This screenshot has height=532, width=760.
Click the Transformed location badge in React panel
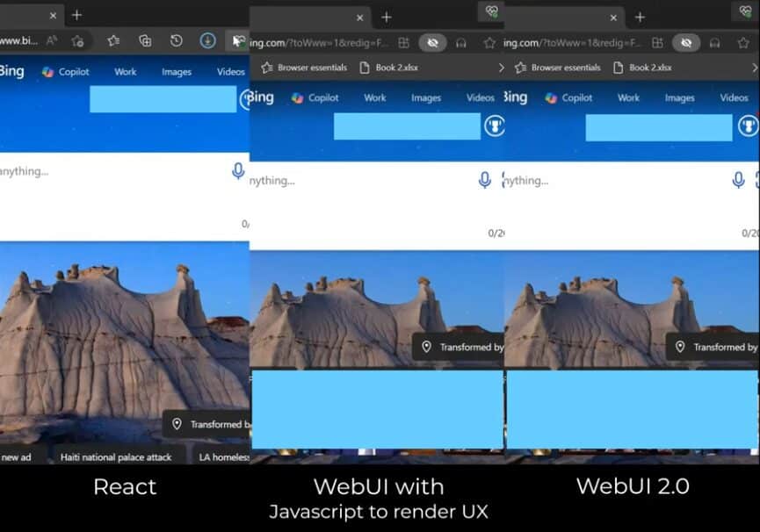coord(206,424)
